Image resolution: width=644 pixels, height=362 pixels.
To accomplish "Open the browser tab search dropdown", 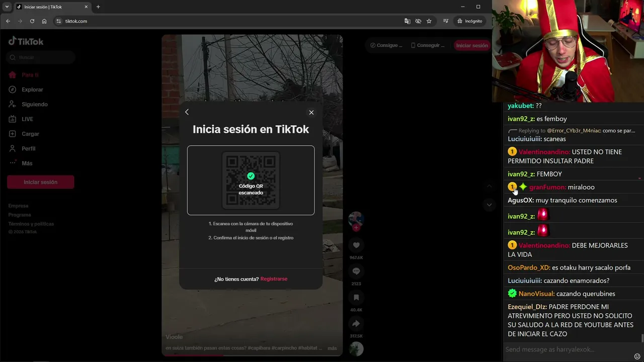I will click(7, 7).
